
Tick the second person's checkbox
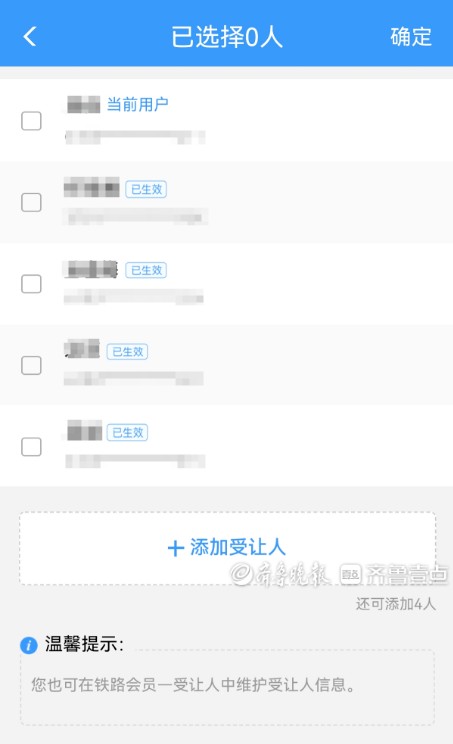(x=31, y=203)
